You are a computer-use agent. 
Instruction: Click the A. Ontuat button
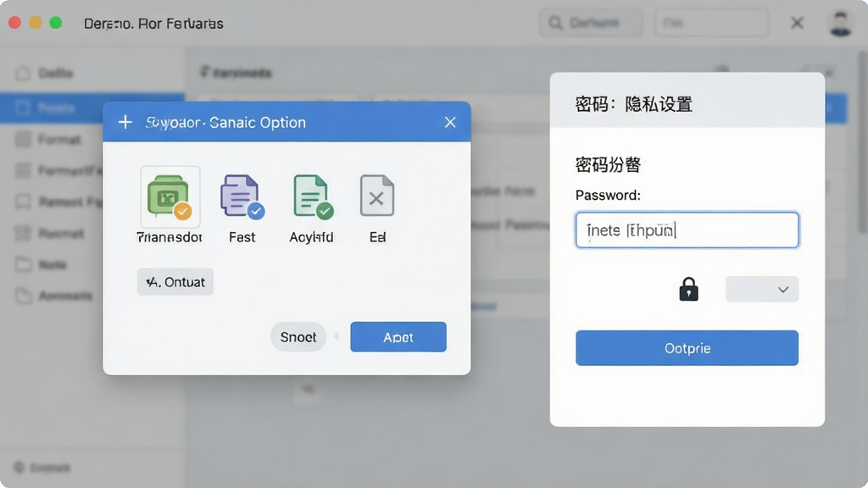click(x=175, y=281)
